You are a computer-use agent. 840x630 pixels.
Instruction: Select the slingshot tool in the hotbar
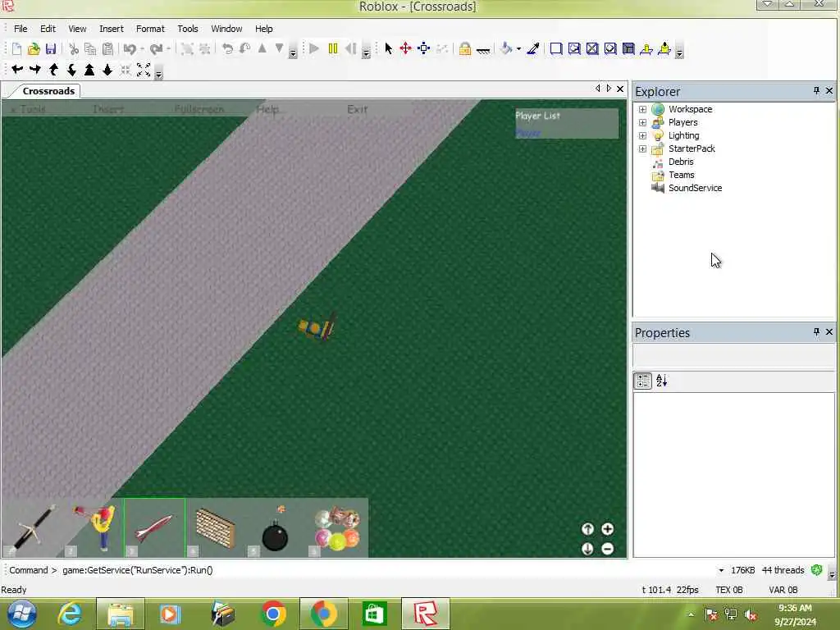click(94, 527)
